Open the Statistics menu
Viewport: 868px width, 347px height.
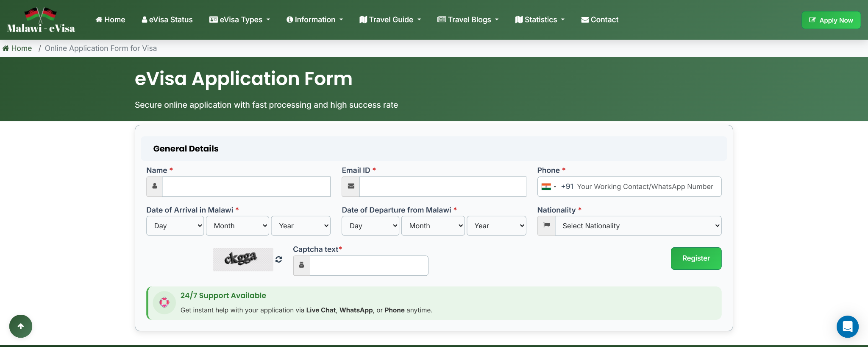coord(540,20)
